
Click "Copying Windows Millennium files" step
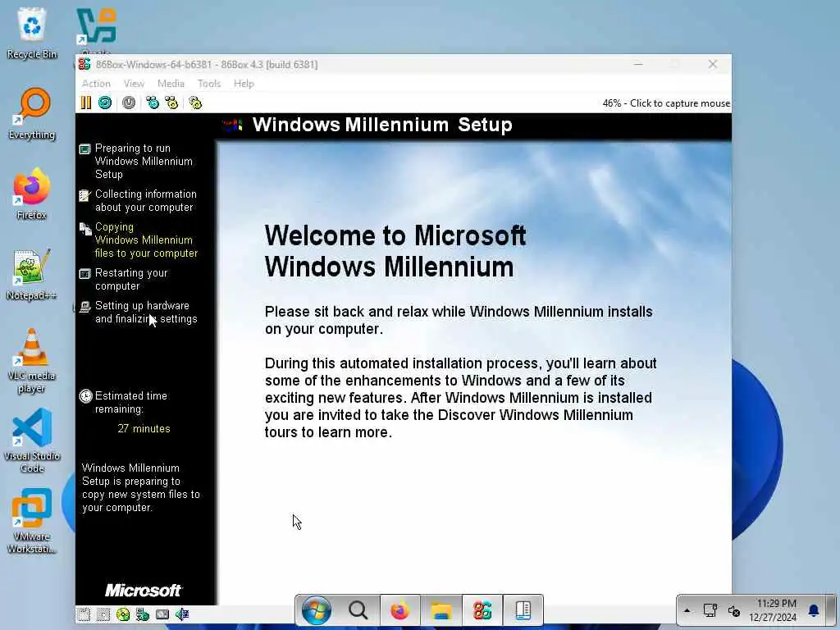point(146,240)
